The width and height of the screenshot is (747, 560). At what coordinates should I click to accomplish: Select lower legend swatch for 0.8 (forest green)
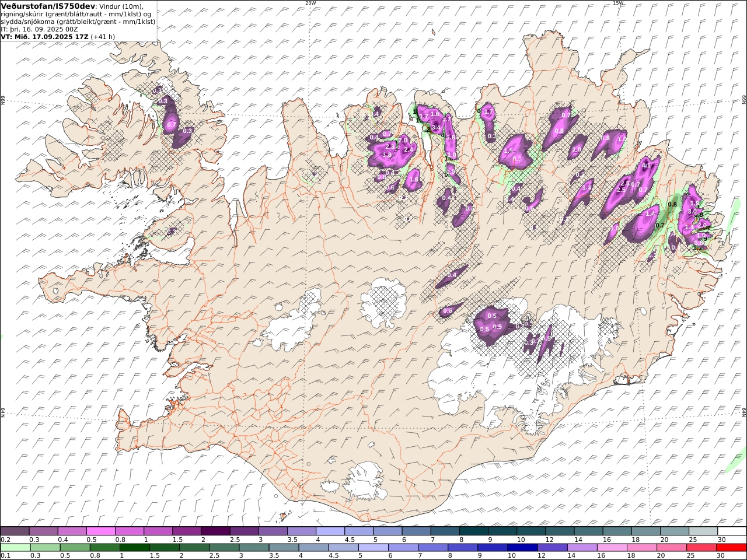[104, 547]
